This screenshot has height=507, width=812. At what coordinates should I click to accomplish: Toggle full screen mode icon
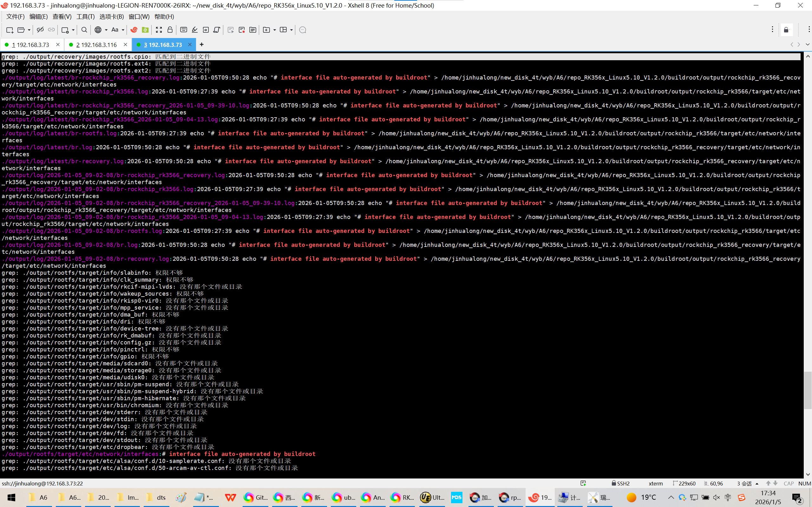[x=159, y=30]
